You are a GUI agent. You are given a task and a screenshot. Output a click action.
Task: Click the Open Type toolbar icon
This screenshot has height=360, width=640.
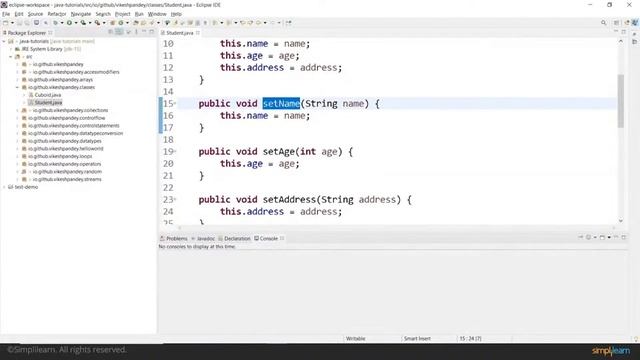coord(136,23)
